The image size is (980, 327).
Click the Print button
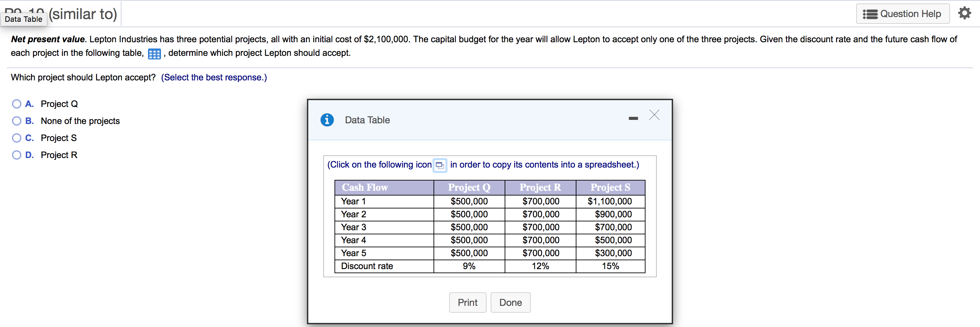pyautogui.click(x=468, y=302)
